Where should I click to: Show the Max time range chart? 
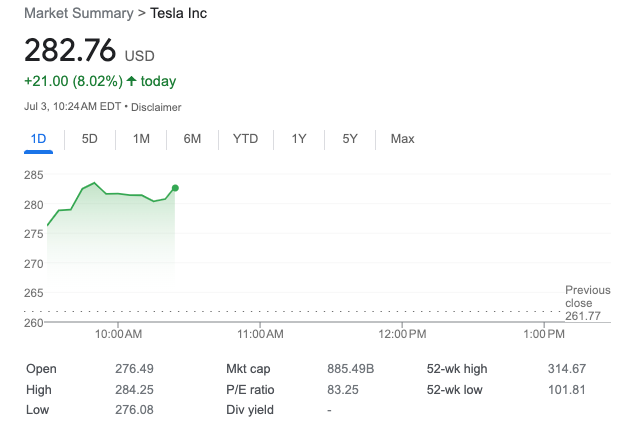click(x=402, y=139)
